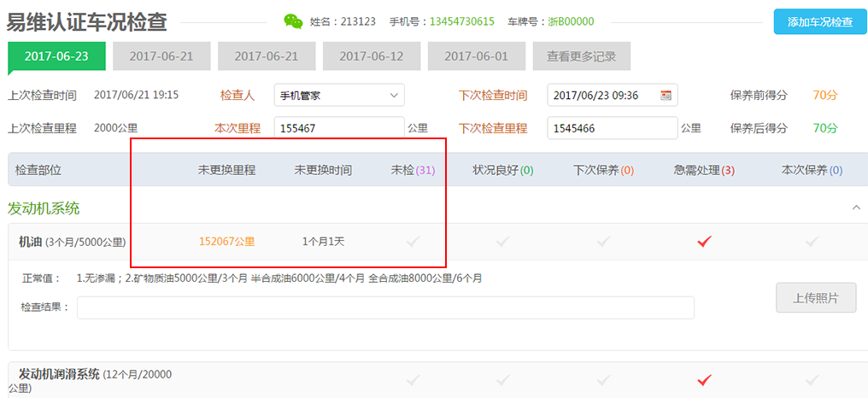Viewport: 868px width, 398px height.
Task: Click the 上传照片 upload button
Action: click(815, 298)
